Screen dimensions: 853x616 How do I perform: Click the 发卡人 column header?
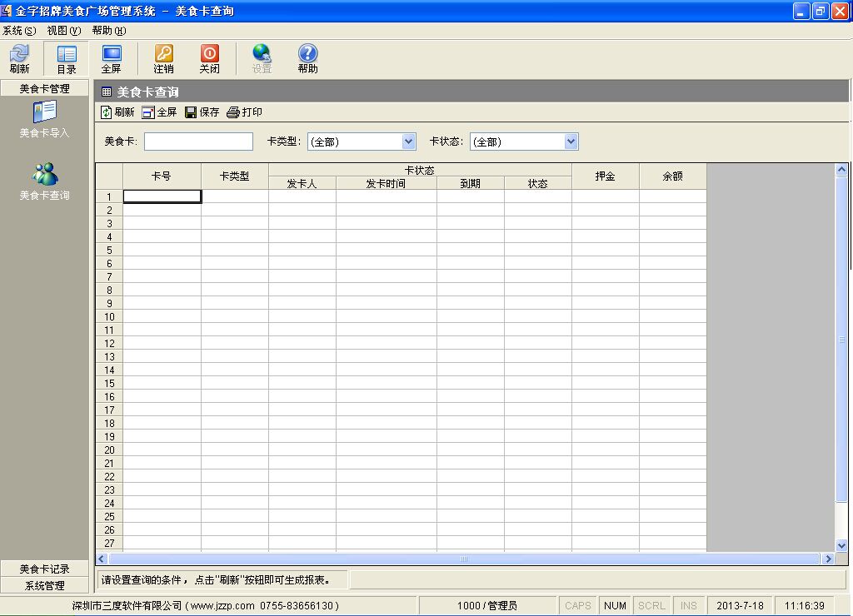(302, 183)
